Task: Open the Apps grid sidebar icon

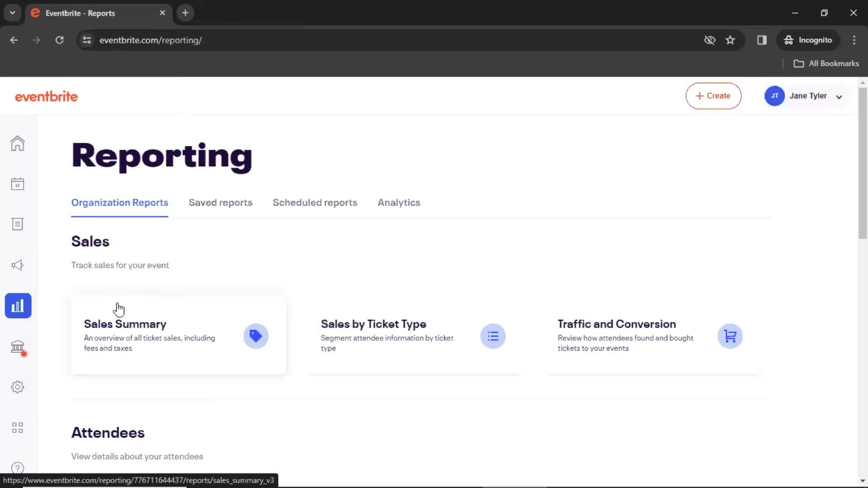Action: [x=18, y=427]
